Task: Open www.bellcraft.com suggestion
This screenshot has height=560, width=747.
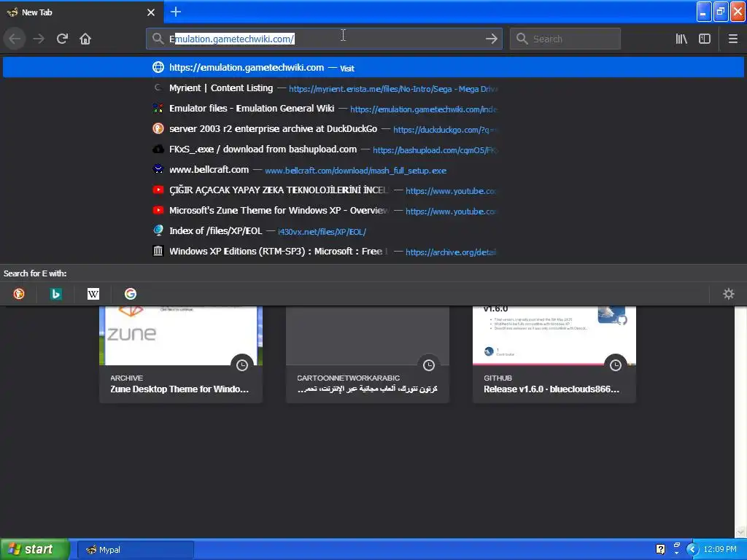Action: click(x=373, y=169)
